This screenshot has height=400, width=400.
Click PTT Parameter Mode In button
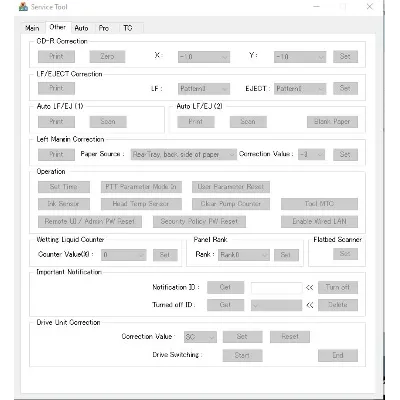[x=141, y=187]
